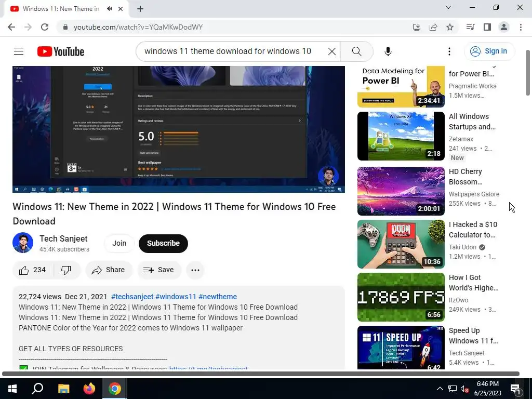
Task: Click muted volume tray icon
Action: click(x=465, y=389)
